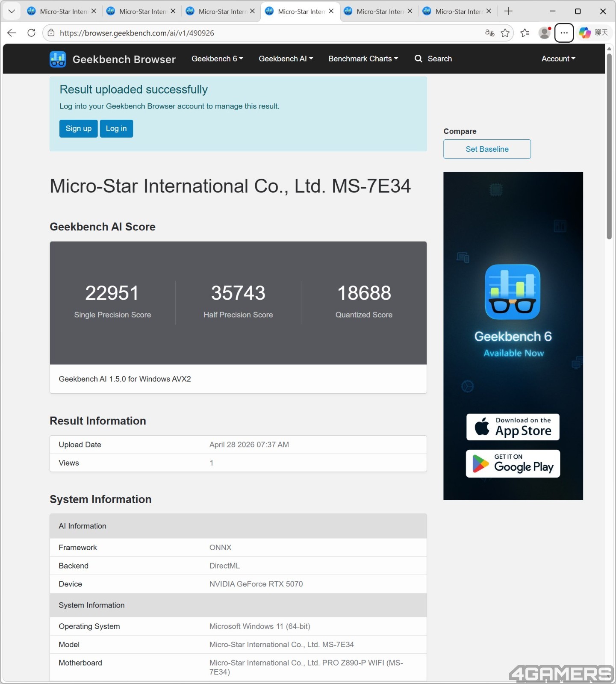Close the currently active Micro-Star tab
The height and width of the screenshot is (684, 616).
point(331,12)
